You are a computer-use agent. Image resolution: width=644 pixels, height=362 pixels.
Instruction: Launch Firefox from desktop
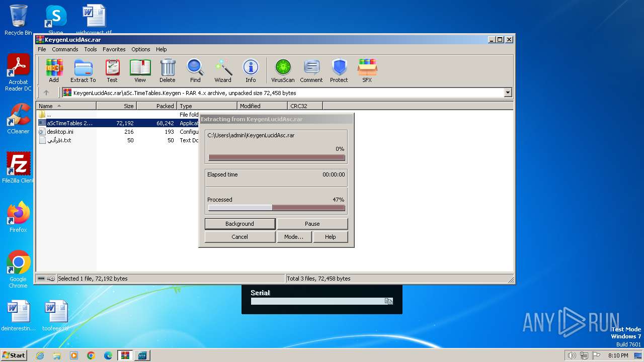[18, 217]
